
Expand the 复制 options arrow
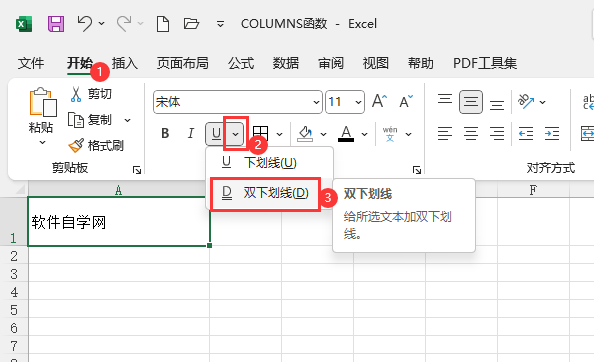tap(127, 120)
